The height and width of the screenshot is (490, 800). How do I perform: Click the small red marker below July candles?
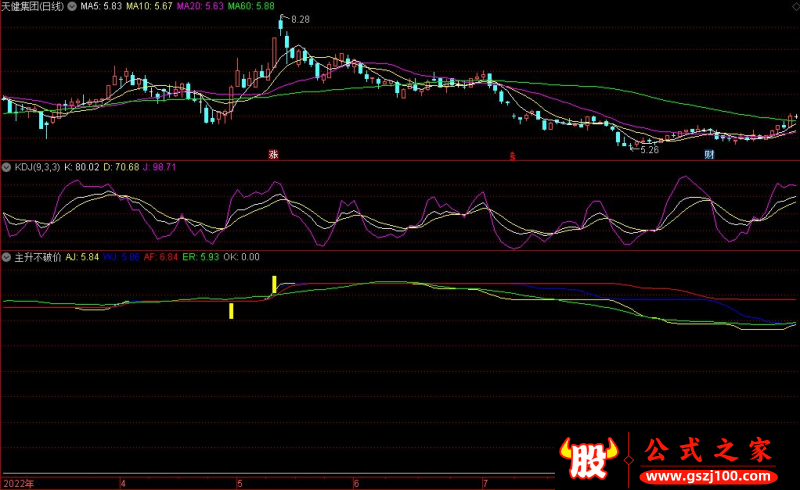[513, 155]
